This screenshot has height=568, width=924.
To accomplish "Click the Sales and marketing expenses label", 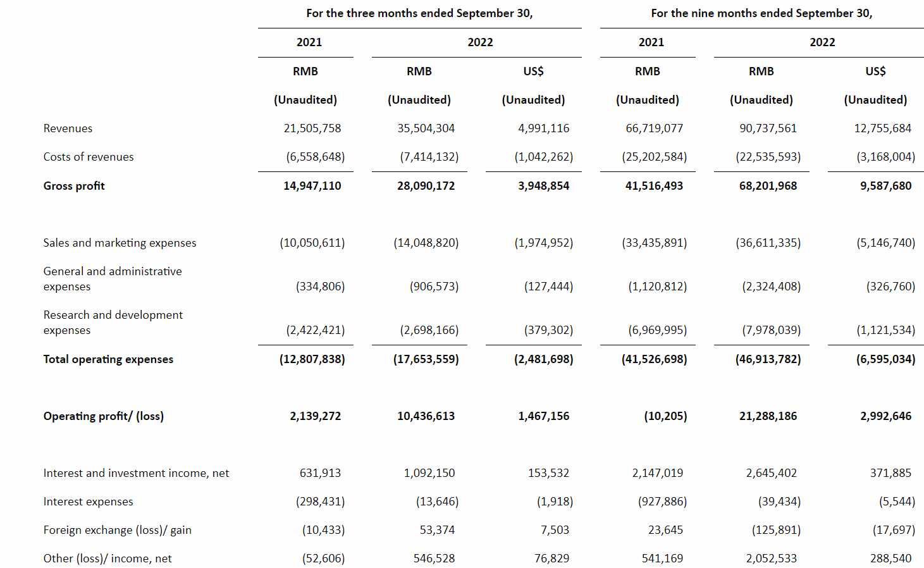I will click(120, 243).
